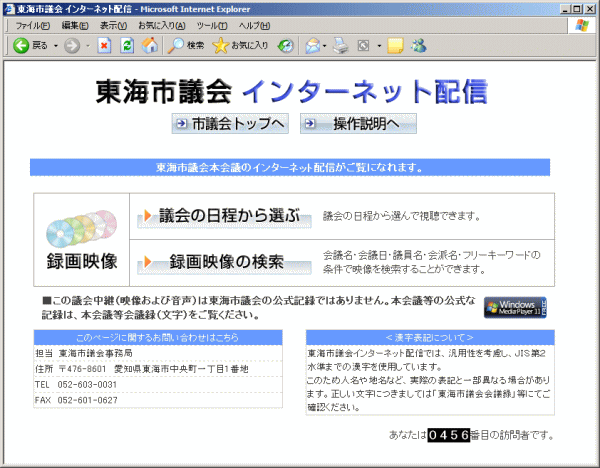Click the History clock icon in toolbar
Screen dimensions: 600x468
[285, 46]
